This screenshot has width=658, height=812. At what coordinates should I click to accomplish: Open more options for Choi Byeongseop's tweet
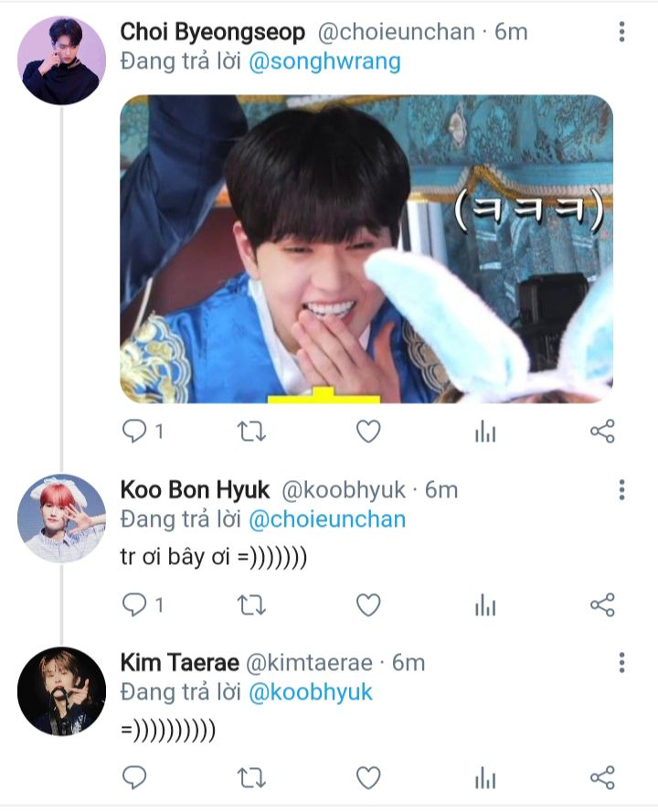[x=621, y=32]
